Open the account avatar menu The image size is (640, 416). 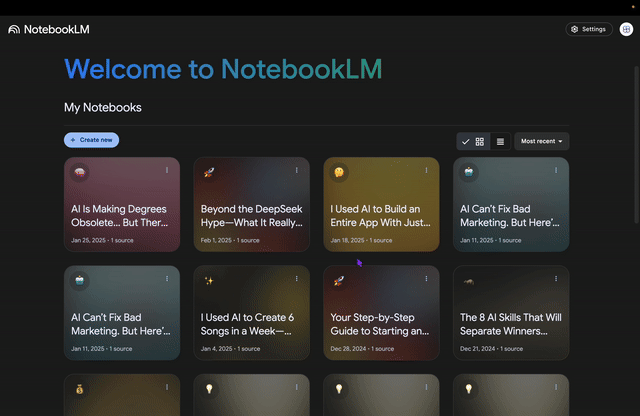[x=626, y=29]
